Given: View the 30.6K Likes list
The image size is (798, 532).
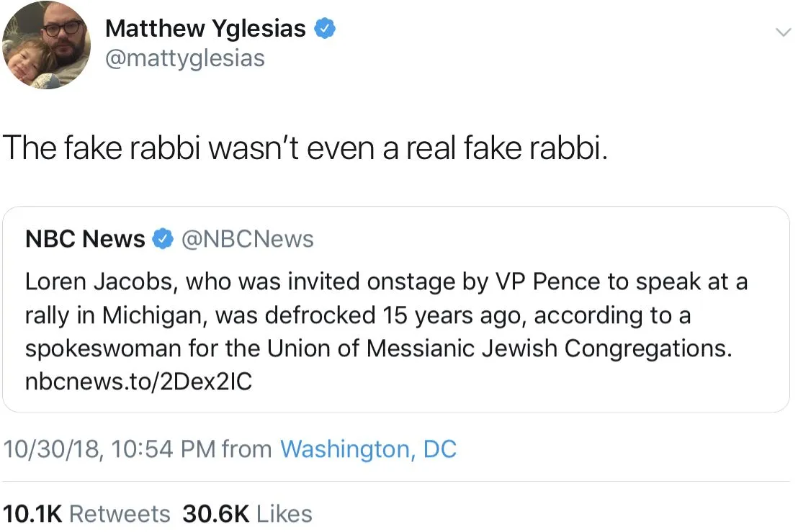Looking at the screenshot, I should coord(247,514).
